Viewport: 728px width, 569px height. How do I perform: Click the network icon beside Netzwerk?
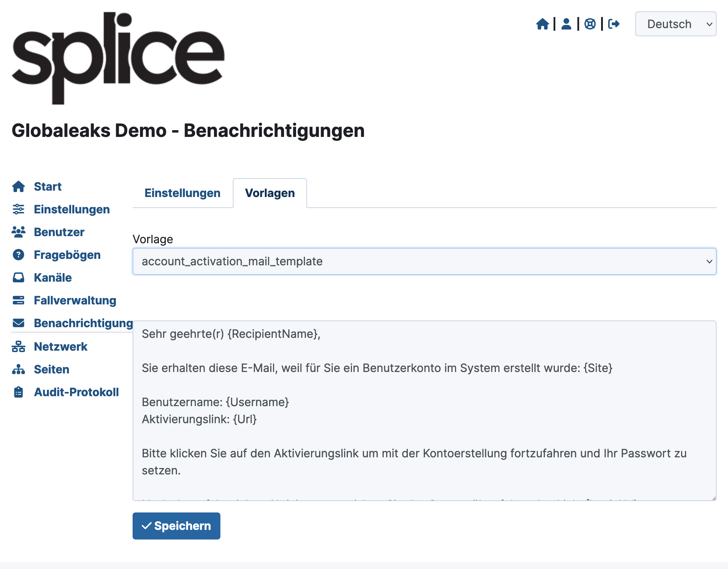[18, 346]
